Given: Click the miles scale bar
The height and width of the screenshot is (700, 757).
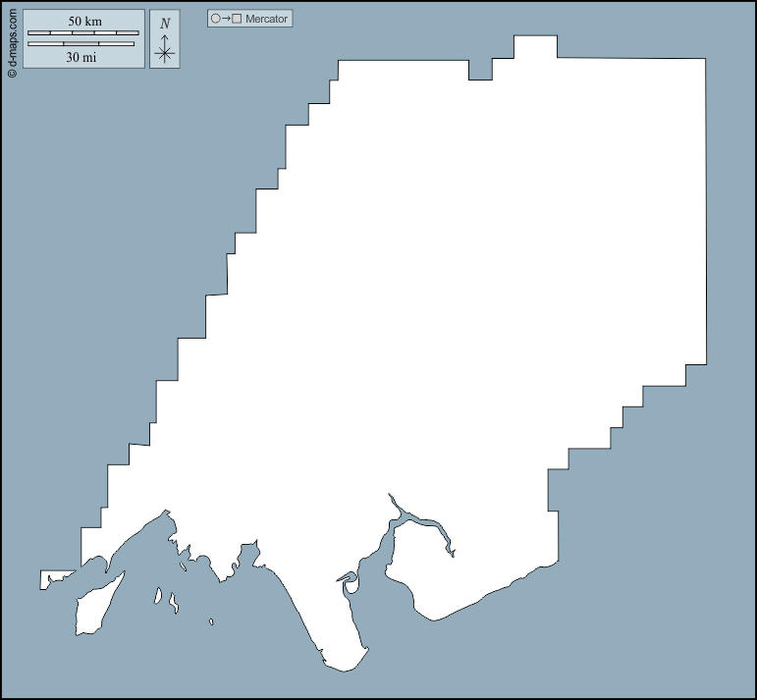Looking at the screenshot, I should pos(81,44).
